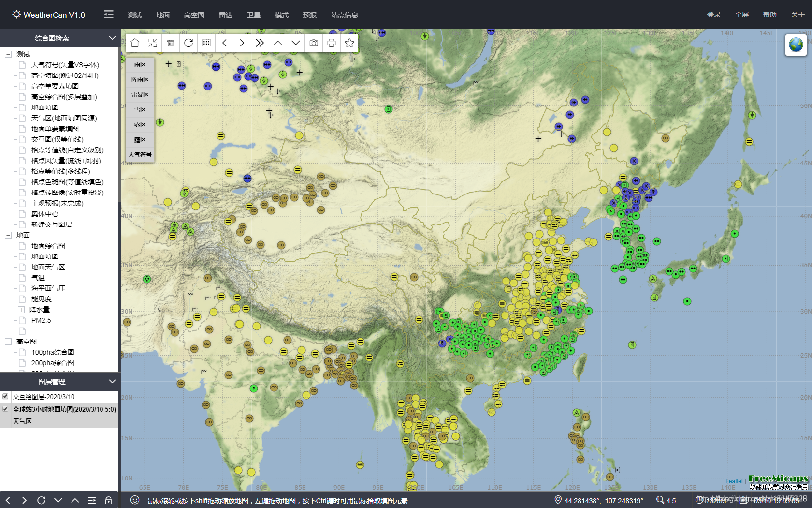Viewport: 812px width, 508px height.
Task: Click the reload icon in bottom-left bar
Action: click(41, 500)
